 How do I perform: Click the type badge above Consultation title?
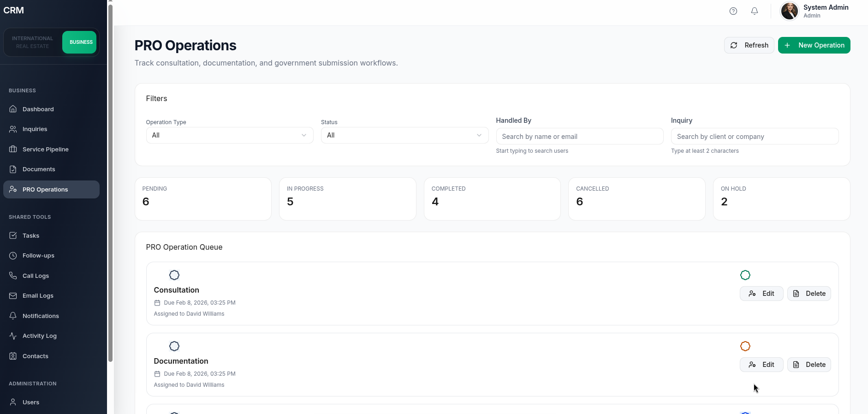point(174,275)
